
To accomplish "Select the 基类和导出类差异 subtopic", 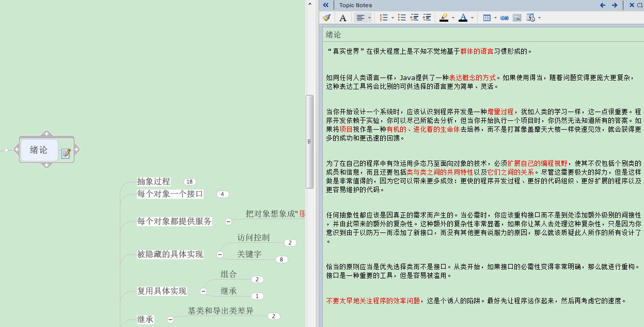I will pyautogui.click(x=221, y=310).
